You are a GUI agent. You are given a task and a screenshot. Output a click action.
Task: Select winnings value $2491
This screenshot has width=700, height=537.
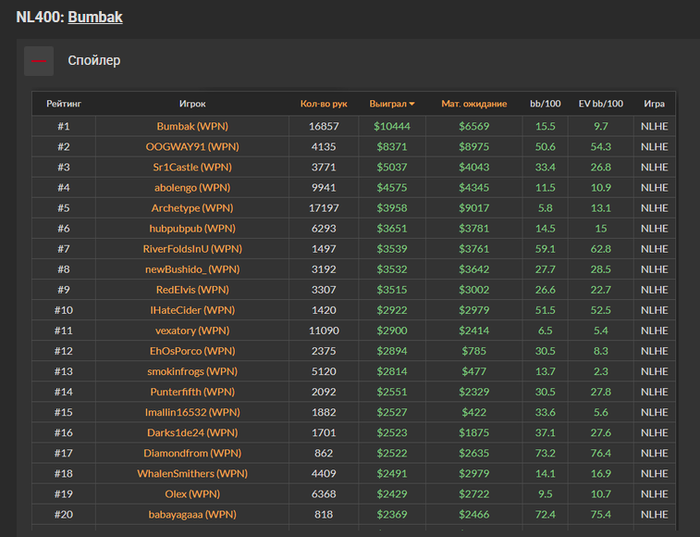[392, 474]
